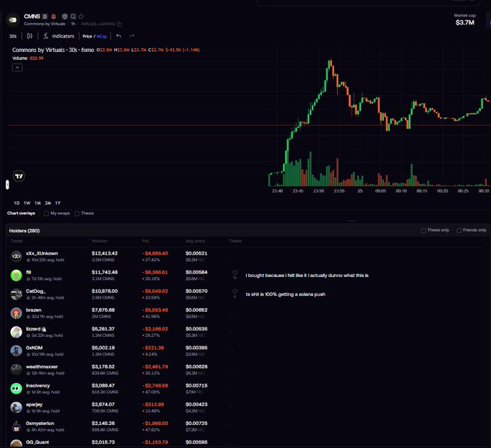The height and width of the screenshot is (448, 491).
Task: Click the Commons by Virtuals subtitle
Action: tap(45, 24)
